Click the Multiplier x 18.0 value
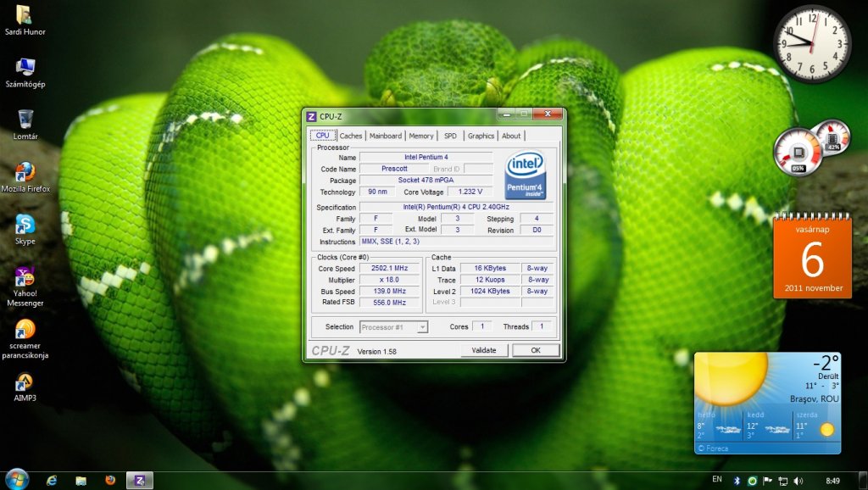The width and height of the screenshot is (868, 490). [390, 280]
